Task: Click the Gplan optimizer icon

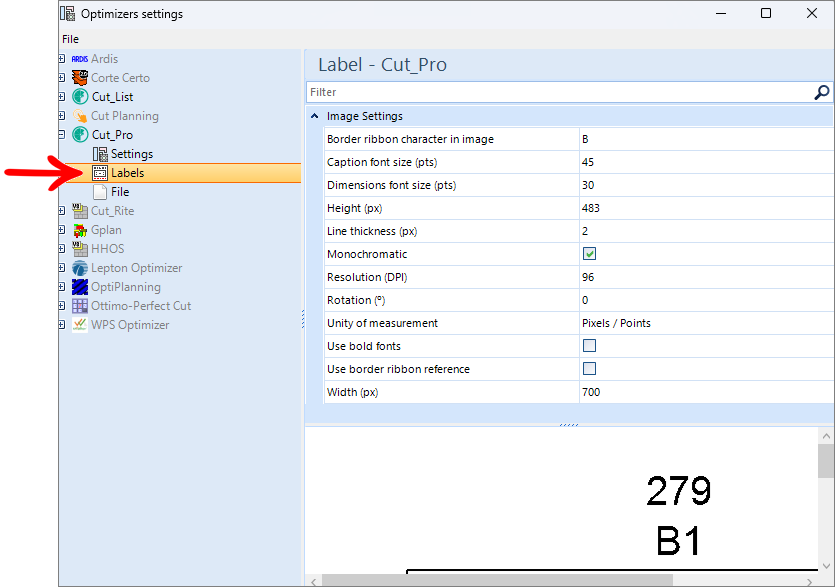Action: click(80, 230)
